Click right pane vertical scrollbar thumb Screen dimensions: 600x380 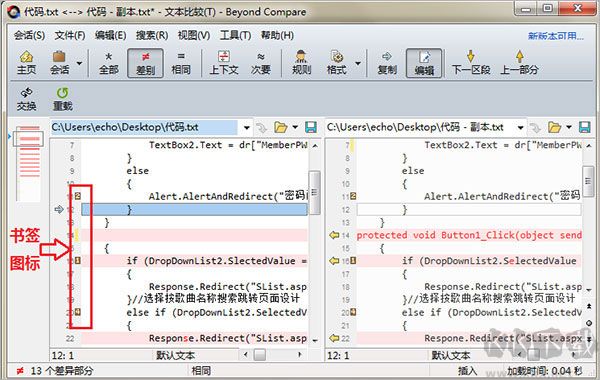click(x=589, y=181)
